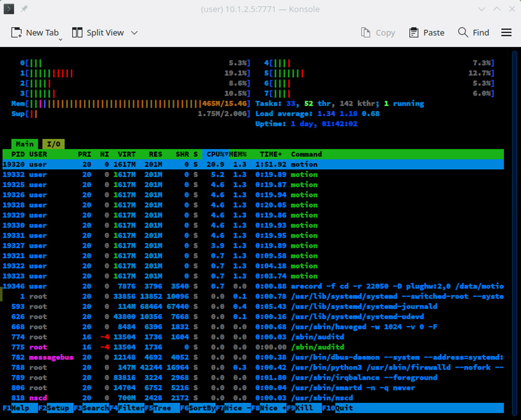Open the New Tab dropdown arrow
This screenshot has width=521, height=420.
coord(61,40)
